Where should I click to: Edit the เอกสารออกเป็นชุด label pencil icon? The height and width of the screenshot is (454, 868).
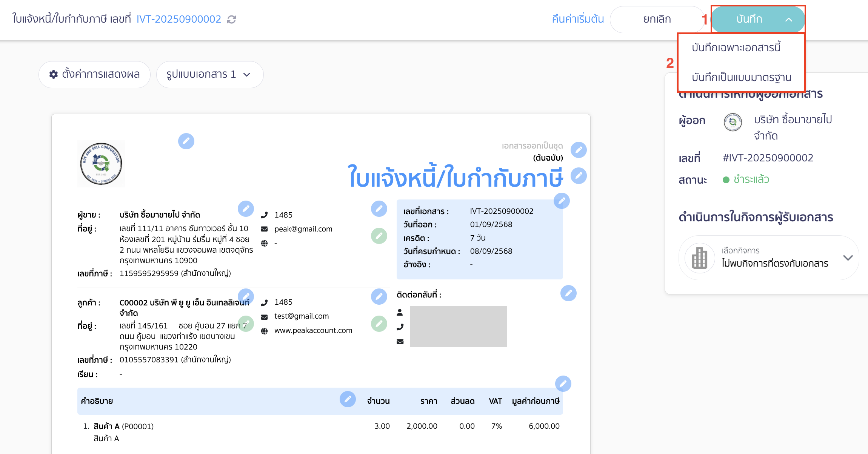[x=579, y=150]
